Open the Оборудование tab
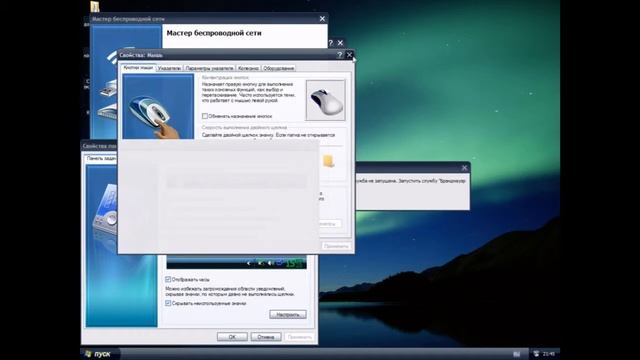 coord(279,68)
